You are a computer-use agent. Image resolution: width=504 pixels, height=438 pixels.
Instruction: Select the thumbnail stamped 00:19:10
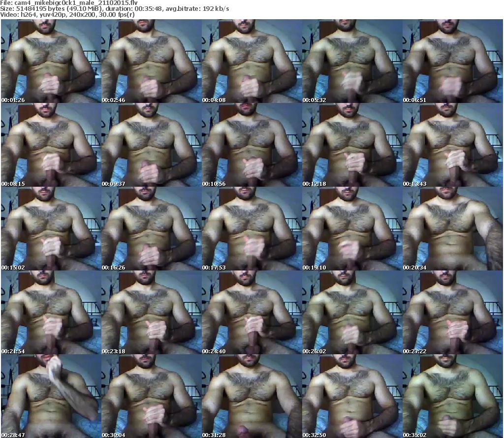(x=352, y=229)
